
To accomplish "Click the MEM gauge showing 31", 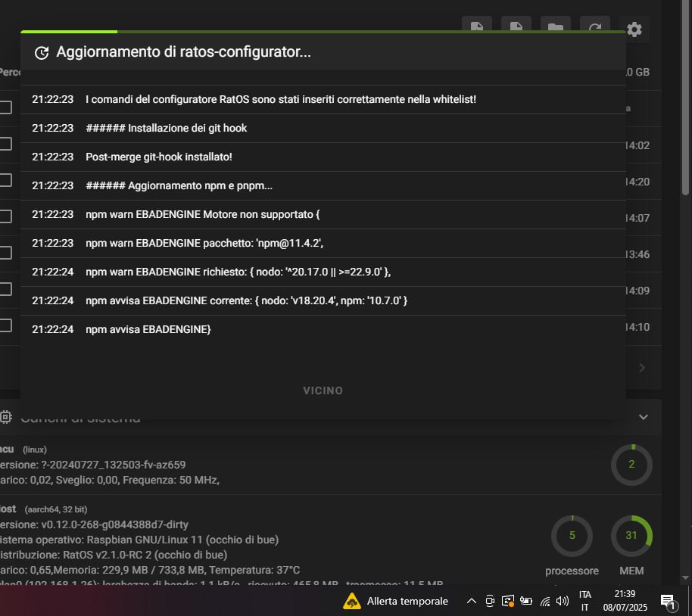I will (631, 536).
